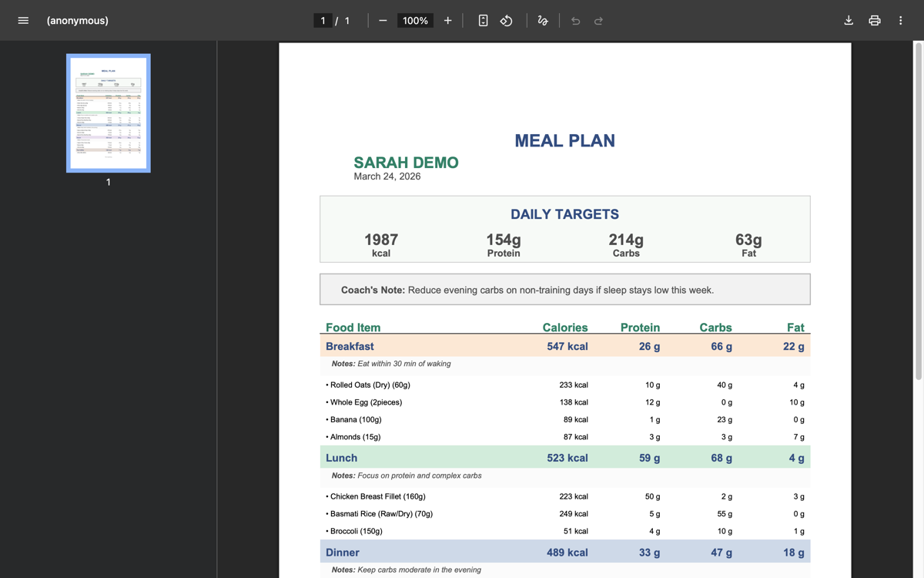Select the 100% zoom level field

415,20
